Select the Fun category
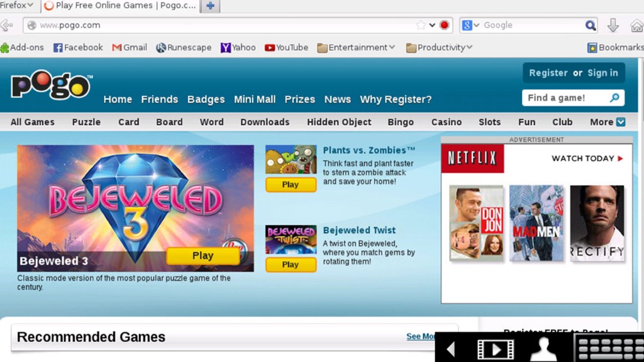 (526, 122)
